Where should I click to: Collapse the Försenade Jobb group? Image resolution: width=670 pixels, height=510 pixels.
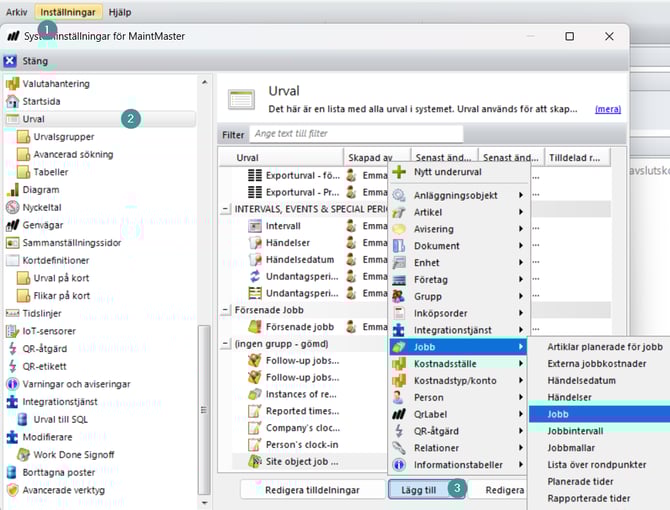pos(226,310)
